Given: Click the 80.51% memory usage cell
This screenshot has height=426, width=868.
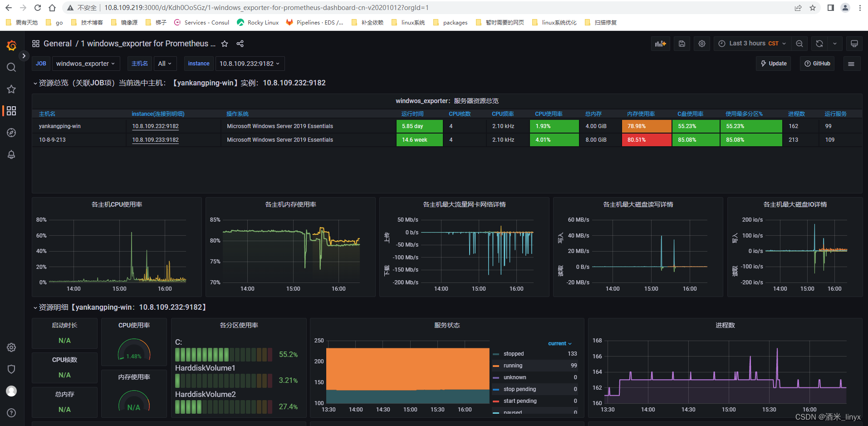Looking at the screenshot, I should (647, 140).
